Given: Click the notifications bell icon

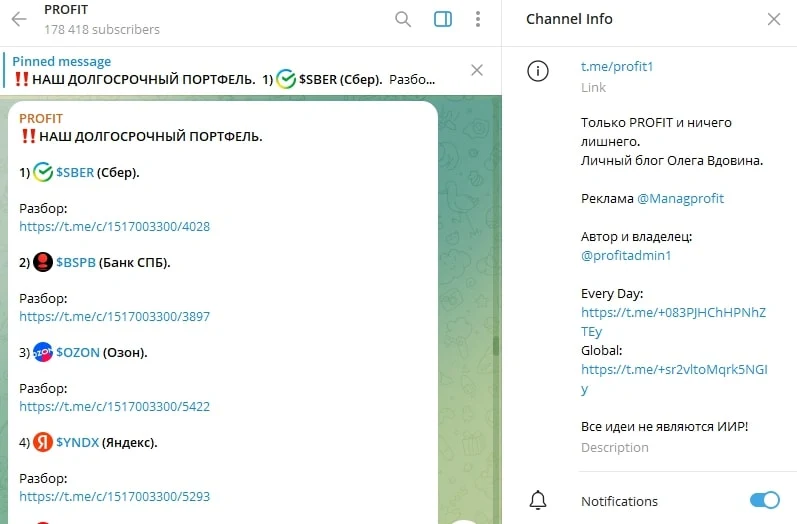Looking at the screenshot, I should [x=538, y=500].
